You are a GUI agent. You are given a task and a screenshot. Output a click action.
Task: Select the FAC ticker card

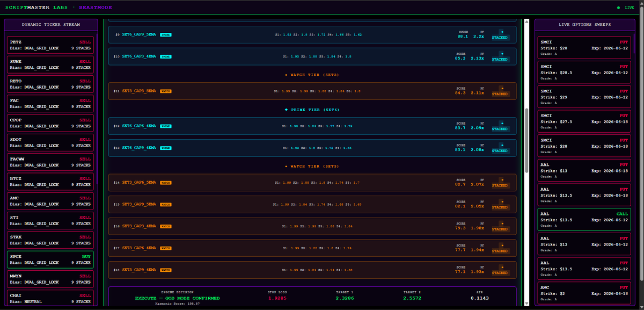(50, 103)
